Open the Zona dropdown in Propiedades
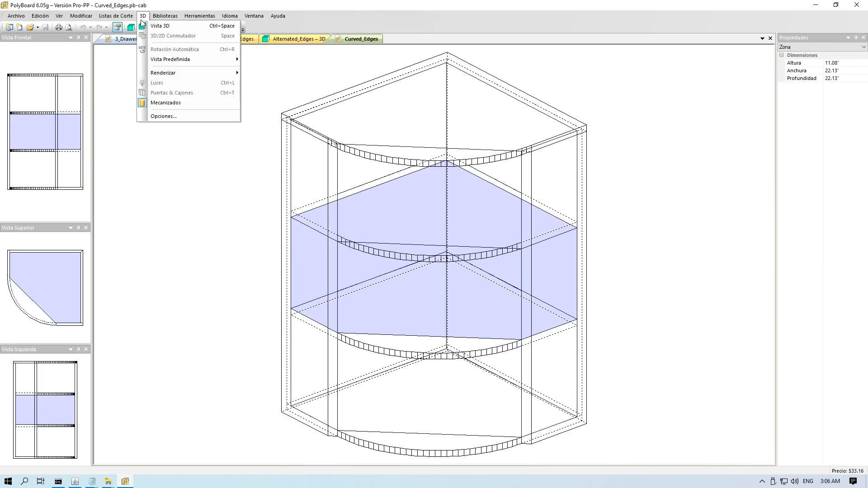The image size is (868, 488). [x=863, y=47]
